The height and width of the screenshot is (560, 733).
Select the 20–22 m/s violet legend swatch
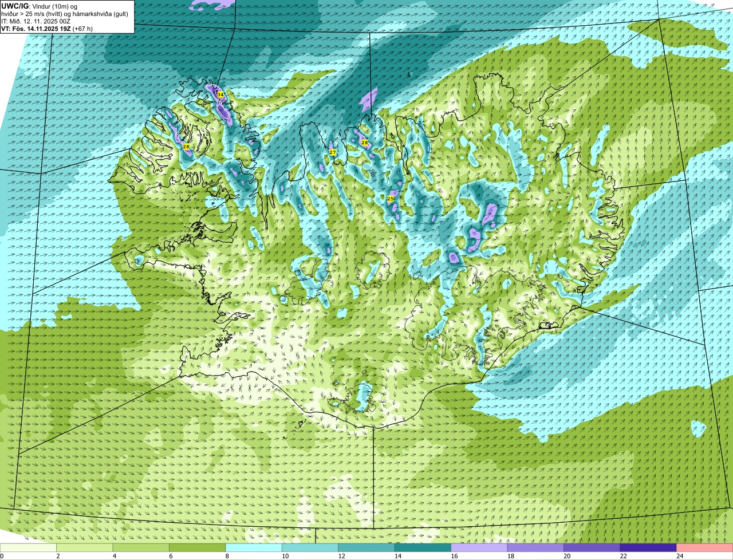[x=592, y=548]
